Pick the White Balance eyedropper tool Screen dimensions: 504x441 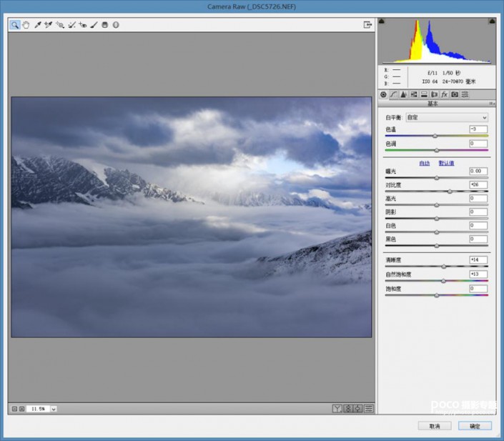[38, 25]
